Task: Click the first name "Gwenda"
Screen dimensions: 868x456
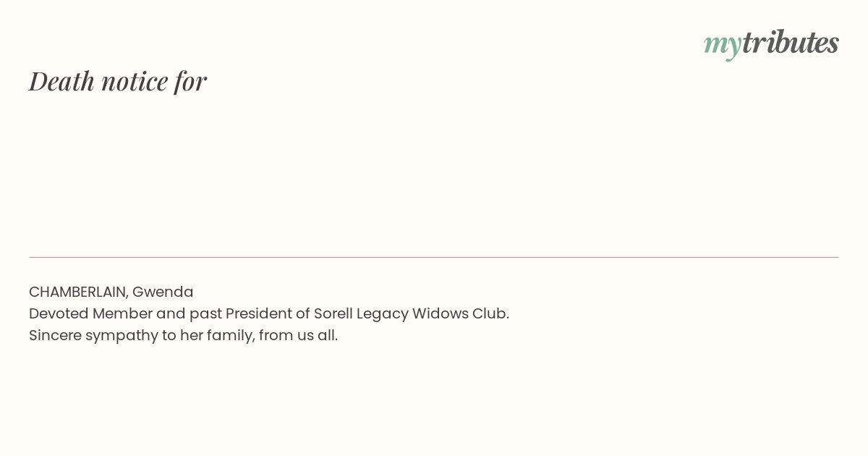Action: (163, 292)
